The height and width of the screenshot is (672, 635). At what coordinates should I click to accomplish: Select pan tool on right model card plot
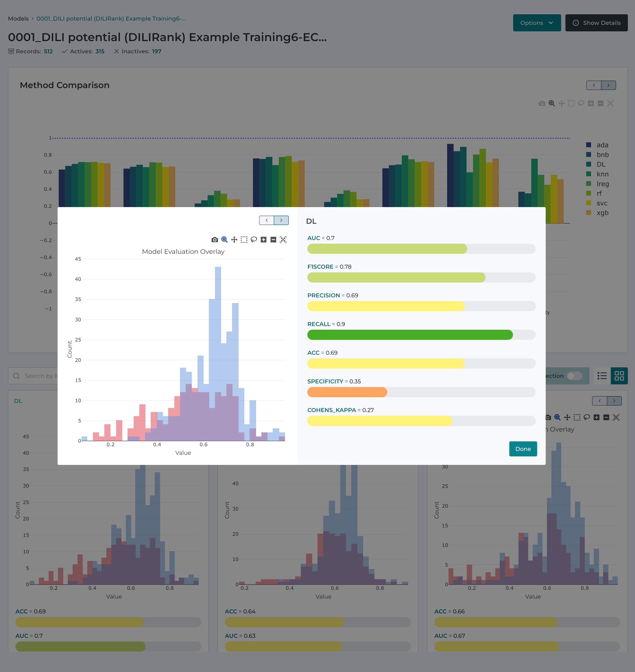(x=567, y=417)
